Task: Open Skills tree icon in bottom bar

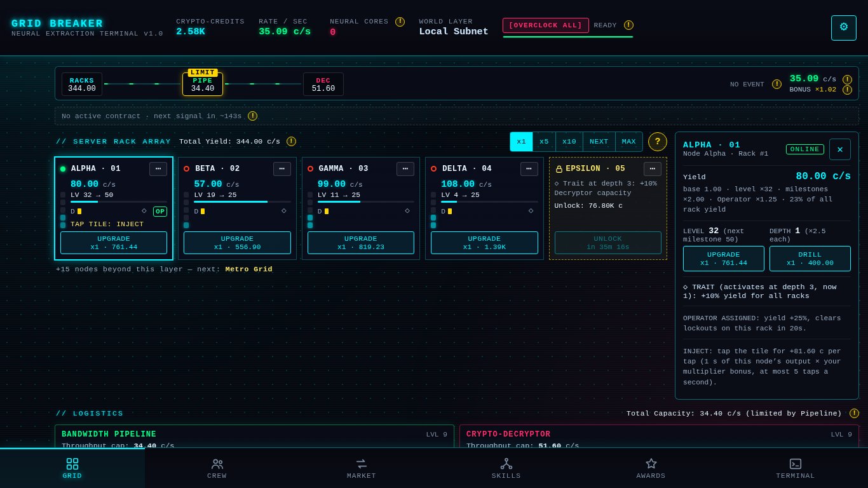Action: coord(506,464)
